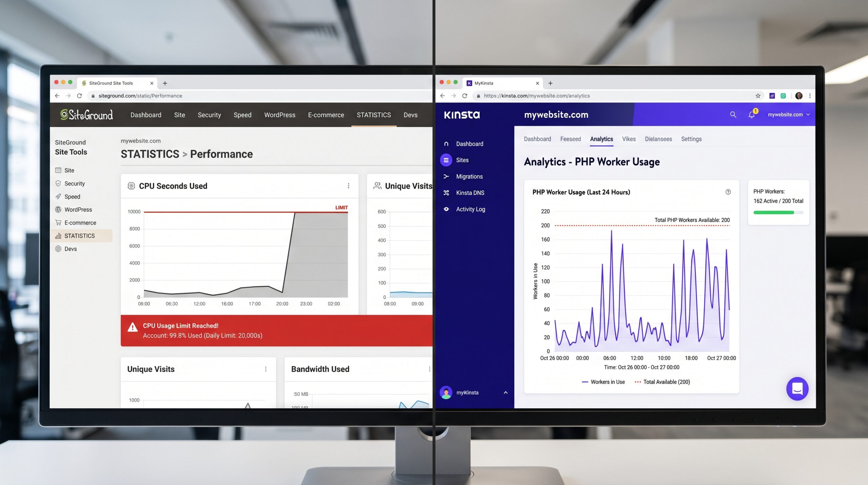Viewport: 868px width, 485px height.
Task: Open WordPress in SiteGround top navigation
Action: click(x=280, y=115)
